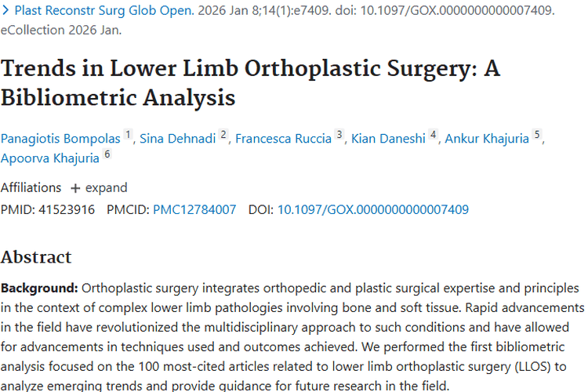
Task: Open author Apoorva Khajuria
Action: click(49, 158)
